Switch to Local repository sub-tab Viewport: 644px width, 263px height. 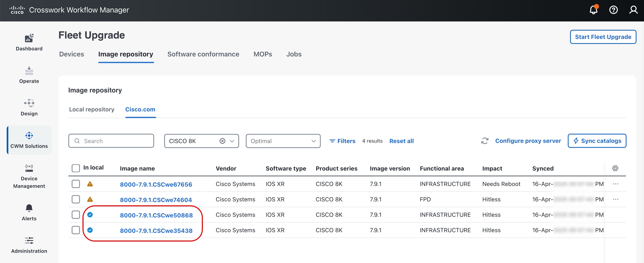pos(91,110)
